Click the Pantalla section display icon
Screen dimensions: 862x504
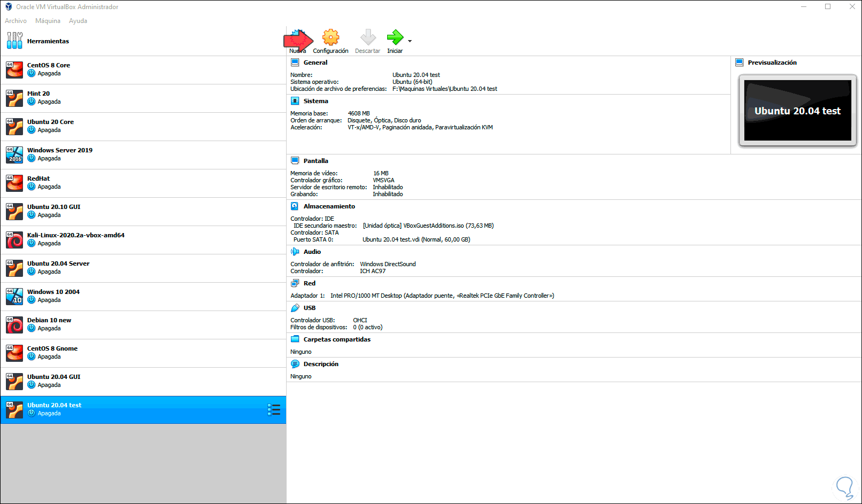(295, 161)
